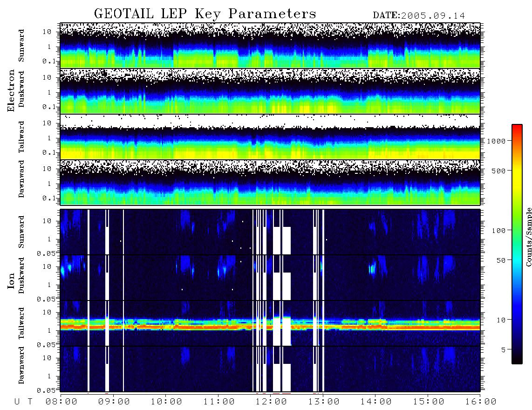Click the red Ion Tailward flux band
The image size is (532, 410).
270,327
